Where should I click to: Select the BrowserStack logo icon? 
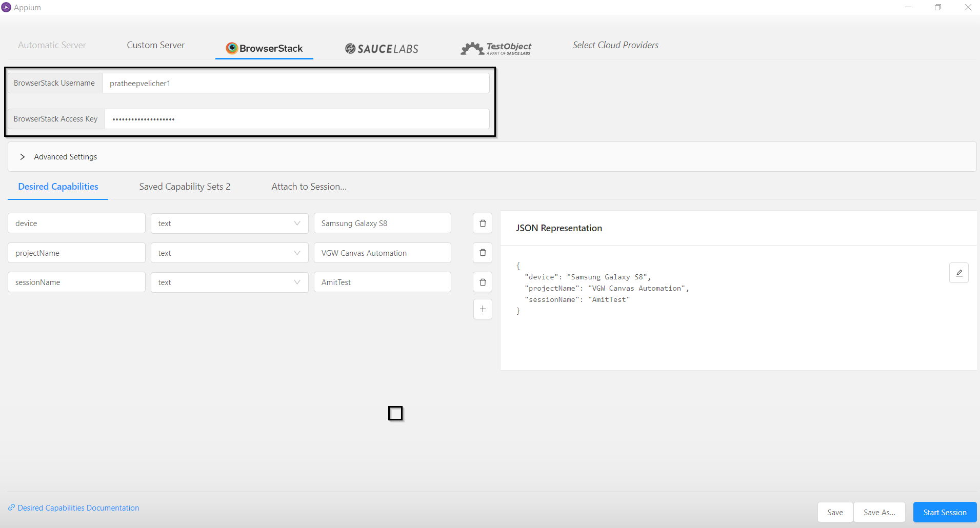(x=232, y=48)
